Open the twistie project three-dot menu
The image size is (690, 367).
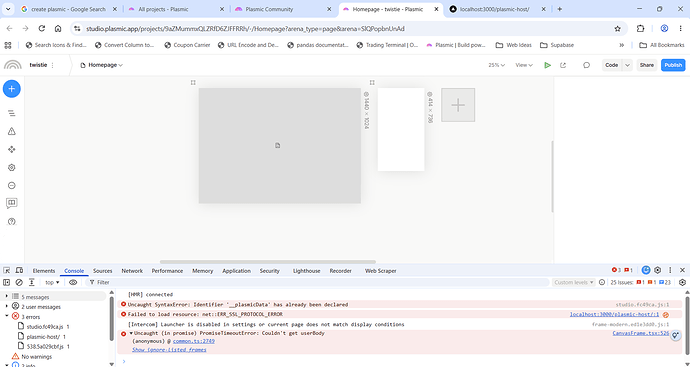pyautogui.click(x=53, y=65)
